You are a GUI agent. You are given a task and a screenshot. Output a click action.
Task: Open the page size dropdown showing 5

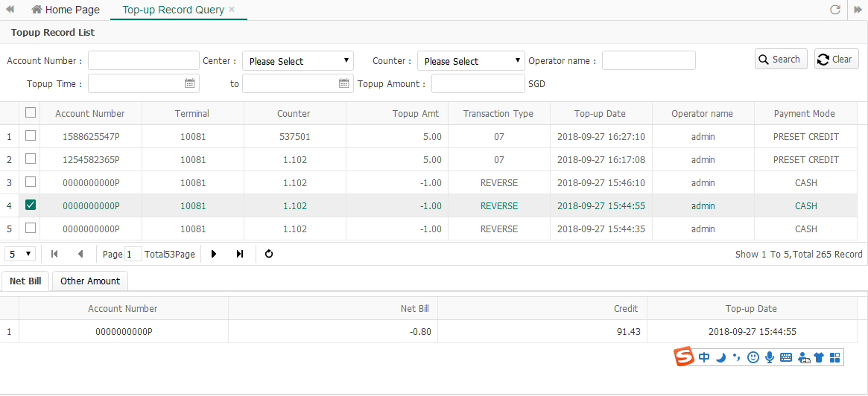coord(20,255)
